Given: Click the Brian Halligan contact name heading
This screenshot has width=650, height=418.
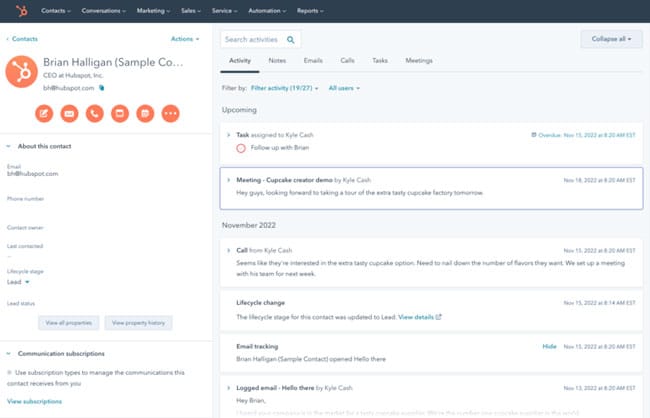Looking at the screenshot, I should click(x=113, y=62).
